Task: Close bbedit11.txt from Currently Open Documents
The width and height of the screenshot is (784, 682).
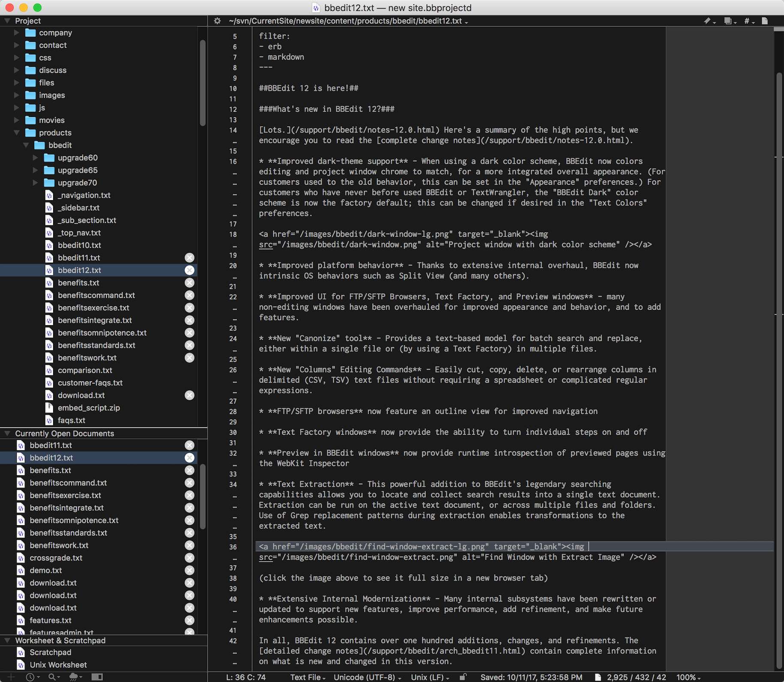Action: coord(189,445)
